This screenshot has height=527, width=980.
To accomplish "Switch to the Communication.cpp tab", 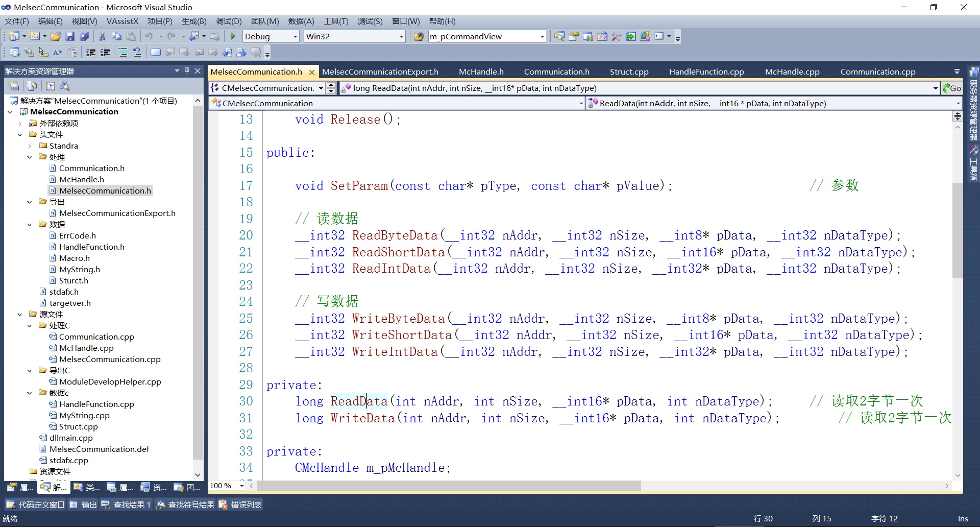I will (x=878, y=71).
